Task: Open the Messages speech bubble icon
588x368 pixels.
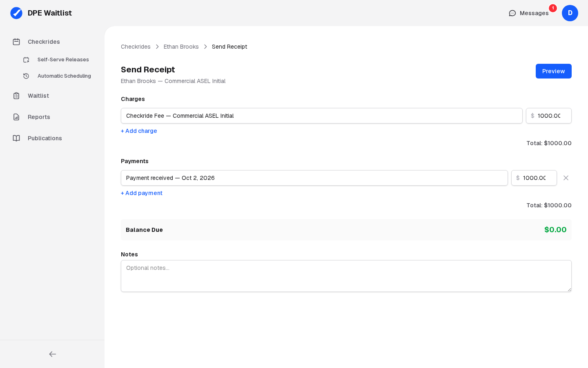Action: click(x=512, y=13)
